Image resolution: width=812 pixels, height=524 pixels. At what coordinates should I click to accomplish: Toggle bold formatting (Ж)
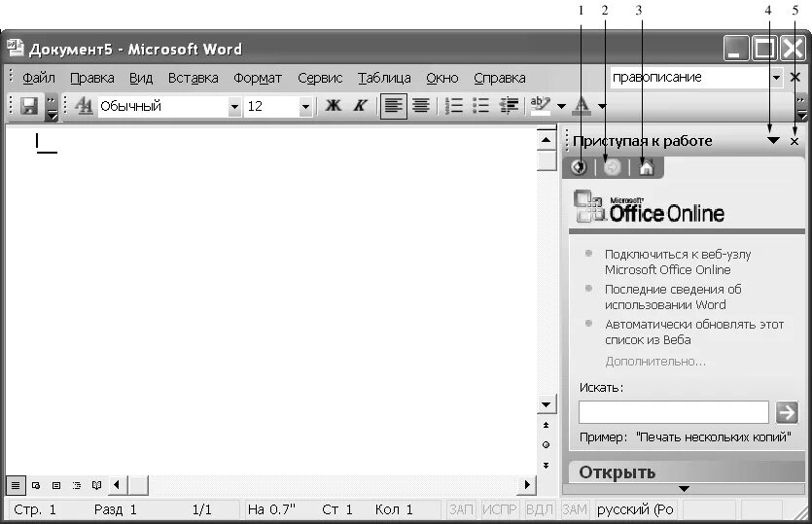coord(333,106)
